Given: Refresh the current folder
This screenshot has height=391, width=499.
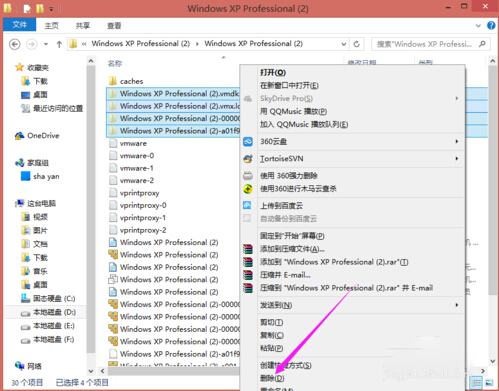Looking at the screenshot, I should click(x=356, y=44).
